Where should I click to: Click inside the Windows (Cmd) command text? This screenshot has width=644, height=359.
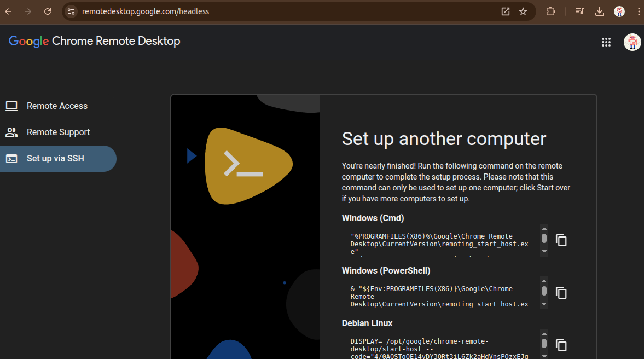tap(439, 244)
